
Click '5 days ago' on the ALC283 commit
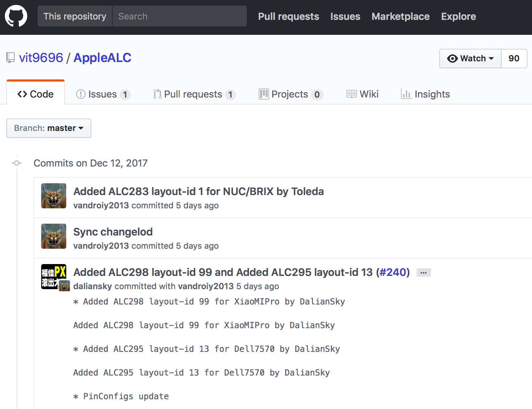[197, 206]
